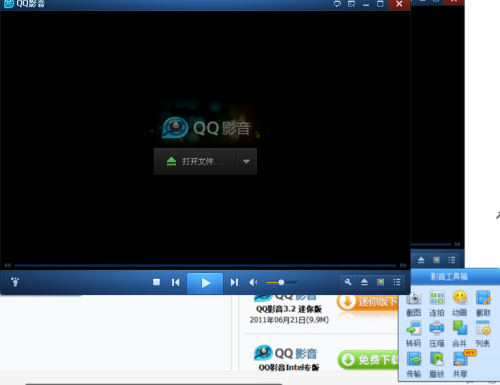Select the 动画 GIF smiley tool
The height and width of the screenshot is (385, 500).
tap(460, 303)
